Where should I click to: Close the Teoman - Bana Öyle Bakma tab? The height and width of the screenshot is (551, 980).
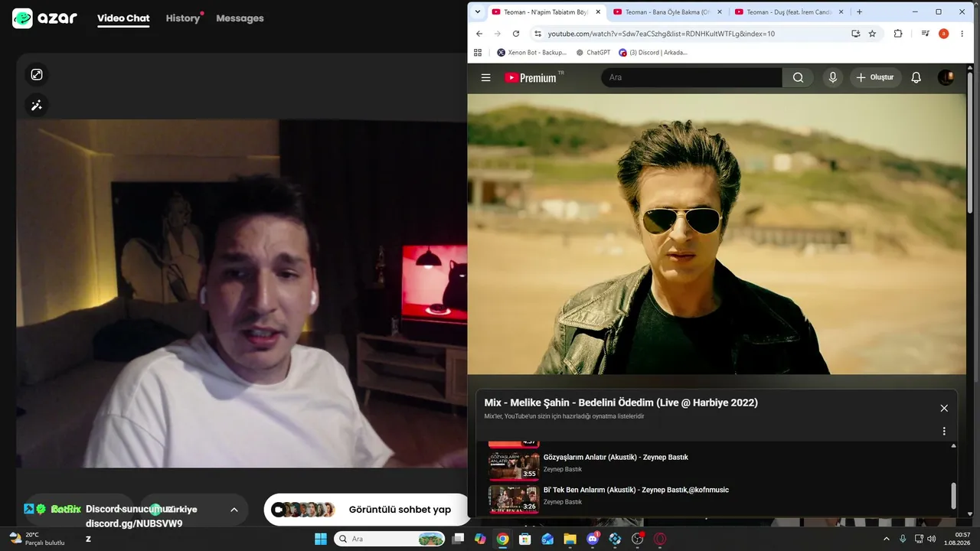tap(718, 12)
